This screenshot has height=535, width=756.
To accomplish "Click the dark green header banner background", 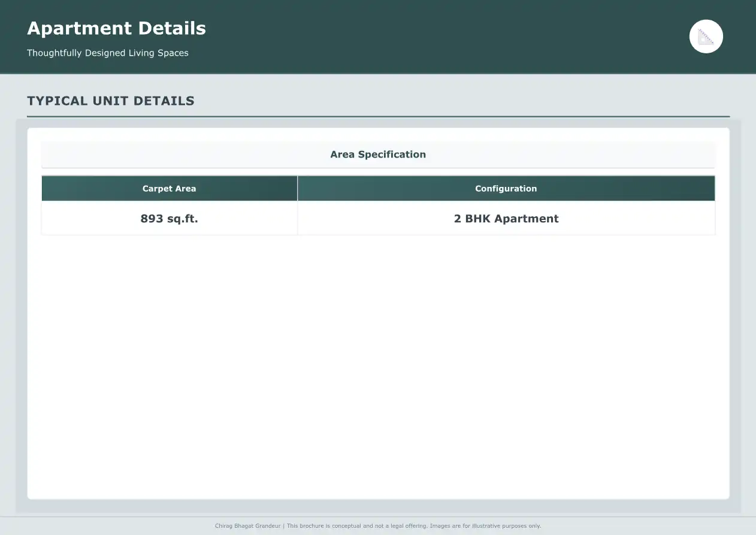I will pos(419,36).
